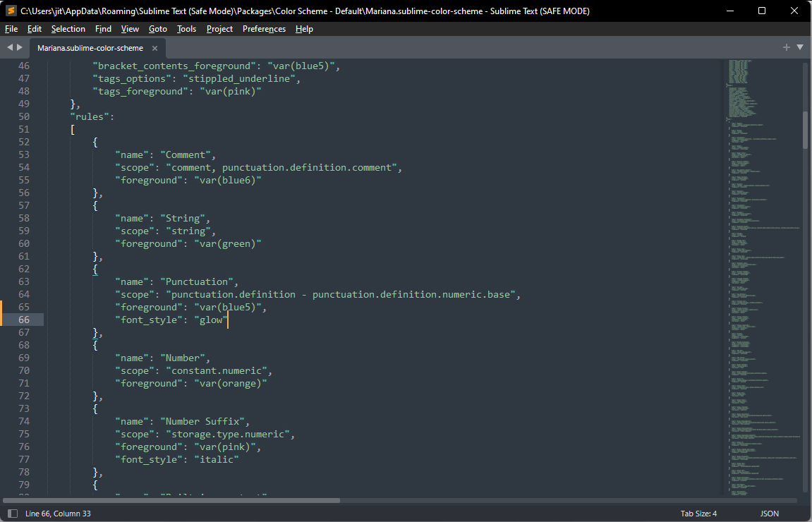The image size is (812, 522).
Task: Maximize the Sublime Text window
Action: coord(762,11)
